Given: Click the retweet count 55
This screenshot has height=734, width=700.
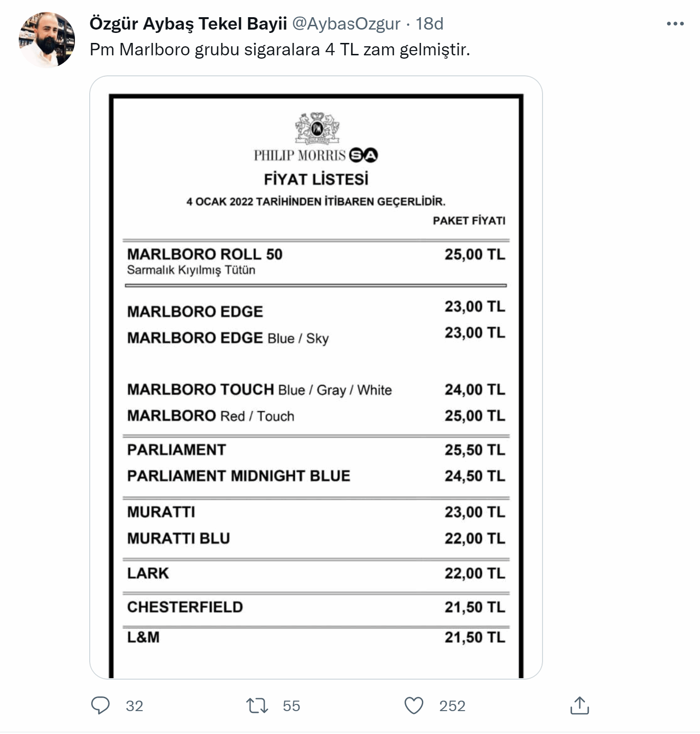Looking at the screenshot, I should click(x=291, y=706).
